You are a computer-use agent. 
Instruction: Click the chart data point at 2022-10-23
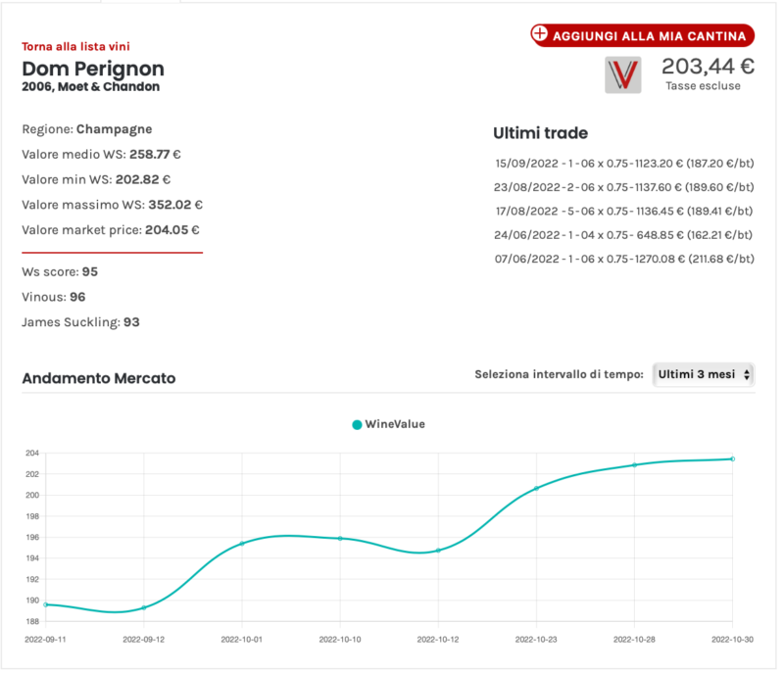point(536,489)
